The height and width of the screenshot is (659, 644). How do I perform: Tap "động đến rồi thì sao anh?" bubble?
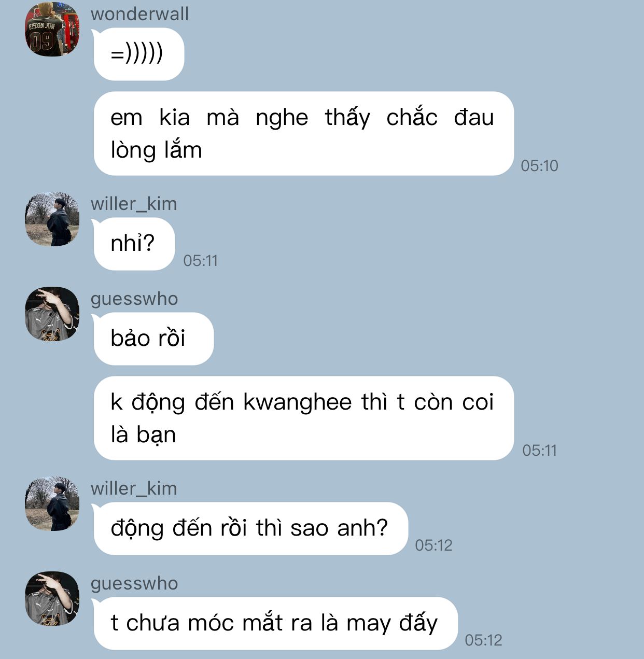250,528
